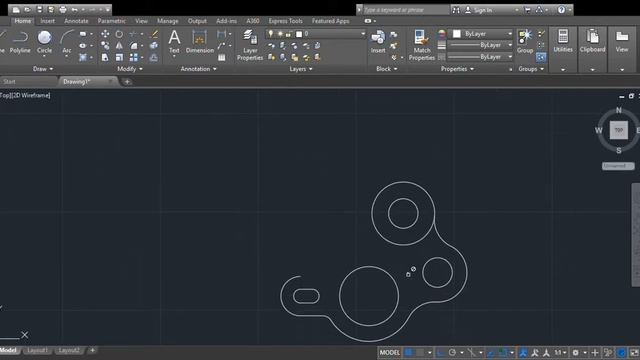Select the Dimension tool
Image resolution: width=640 pixels, height=360 pixels.
point(200,42)
